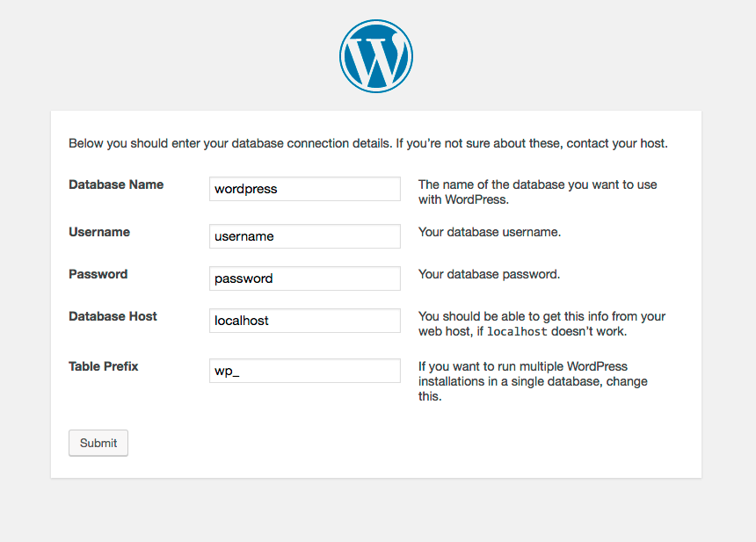Click the 'localhost' code text in host description
756x542 pixels.
pos(517,331)
